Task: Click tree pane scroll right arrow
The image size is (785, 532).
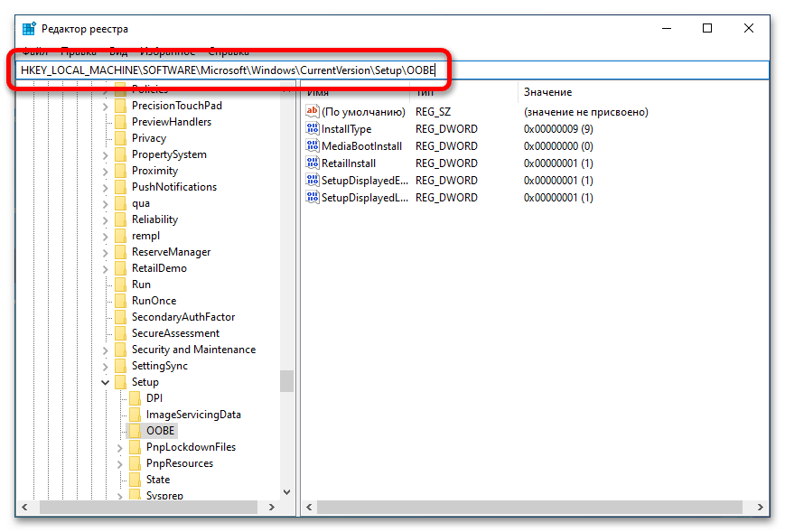Action: (272, 507)
